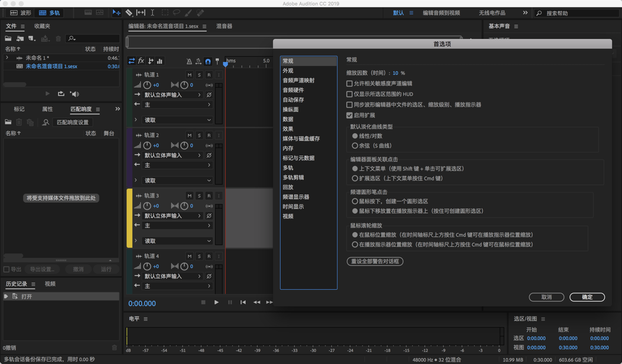
Task: Expand the 未命名 1 file entry
Action: [7, 58]
